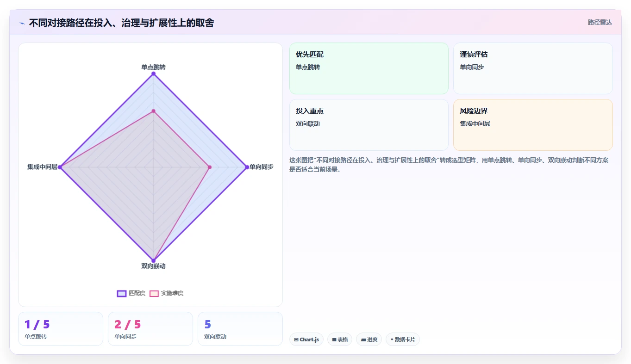The width and height of the screenshot is (631, 364).
Task: Click the data point at 双向联动 vertex
Action: 153,260
